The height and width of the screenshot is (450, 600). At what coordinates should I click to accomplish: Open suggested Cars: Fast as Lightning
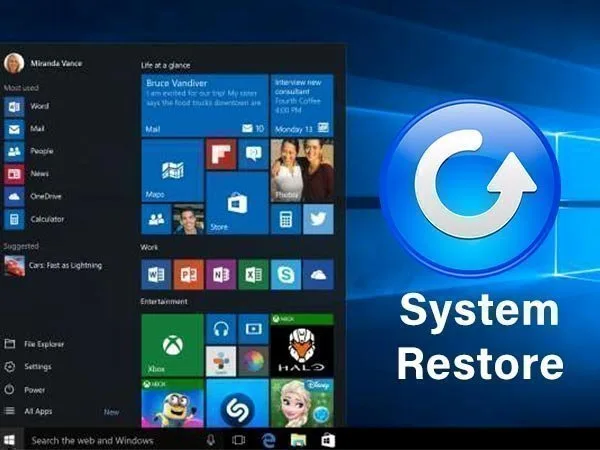(53, 265)
